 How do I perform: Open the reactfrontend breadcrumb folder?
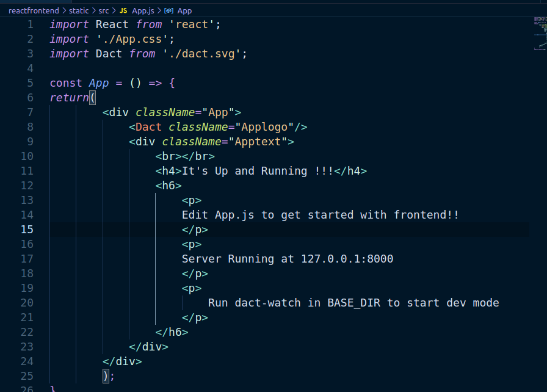34,11
